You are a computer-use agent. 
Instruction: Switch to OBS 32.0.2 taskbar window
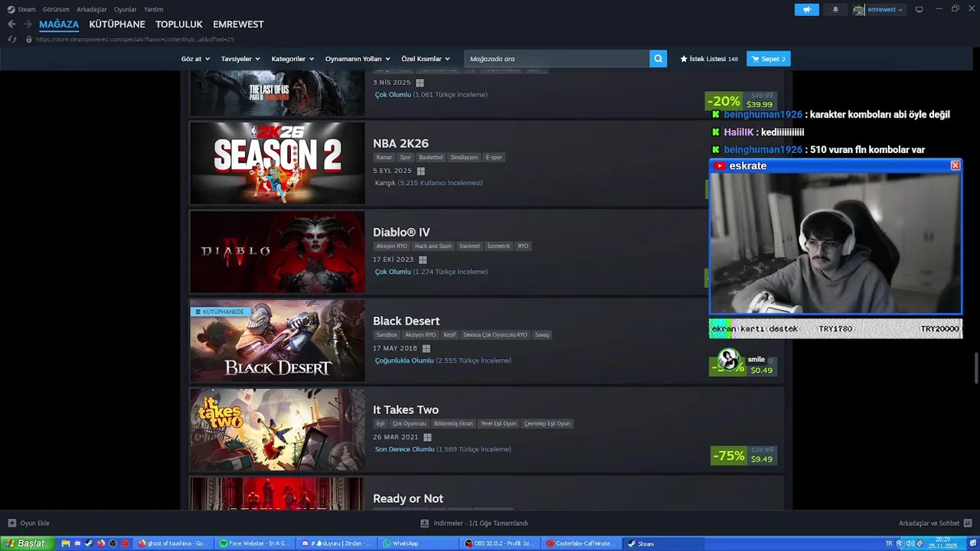(x=501, y=543)
